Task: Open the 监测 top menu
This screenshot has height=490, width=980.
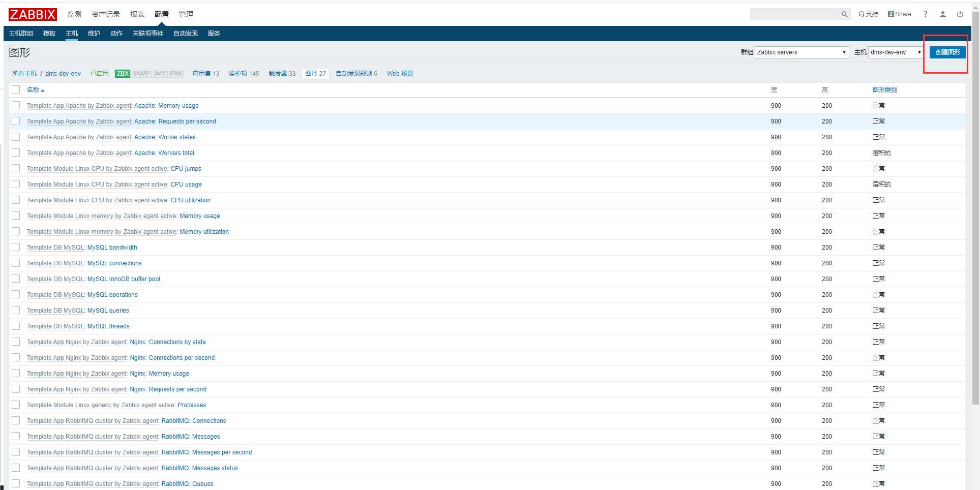Action: (74, 14)
